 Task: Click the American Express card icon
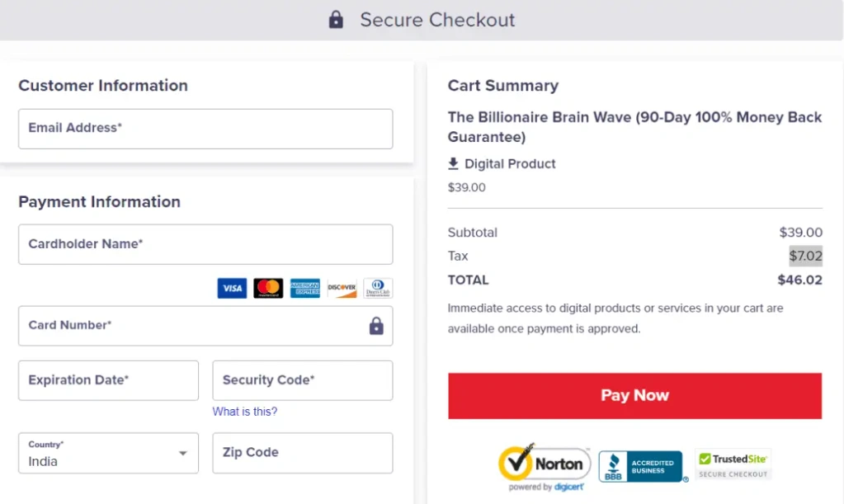304,288
